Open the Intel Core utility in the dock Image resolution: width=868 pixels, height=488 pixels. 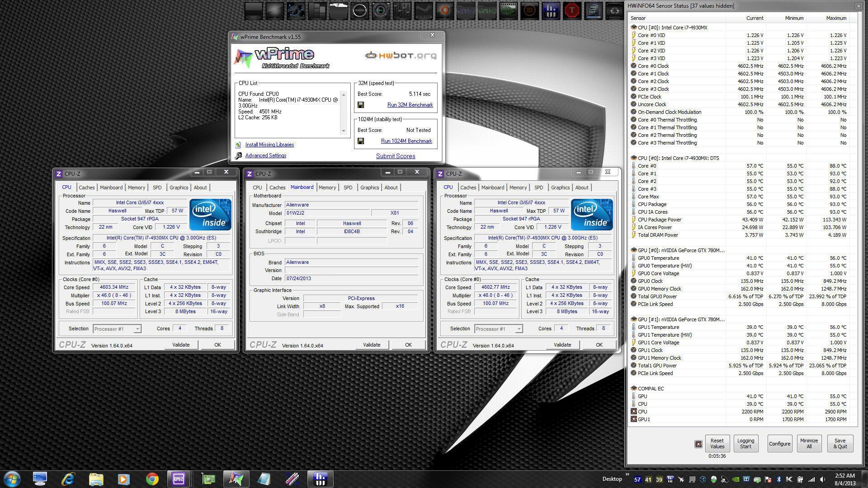(593, 11)
